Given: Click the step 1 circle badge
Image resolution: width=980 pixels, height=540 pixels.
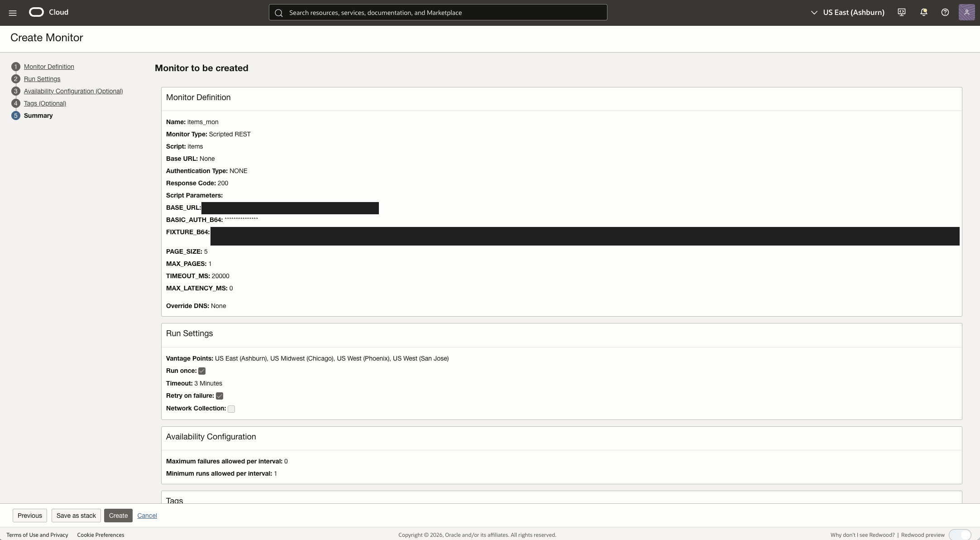Looking at the screenshot, I should [x=16, y=67].
